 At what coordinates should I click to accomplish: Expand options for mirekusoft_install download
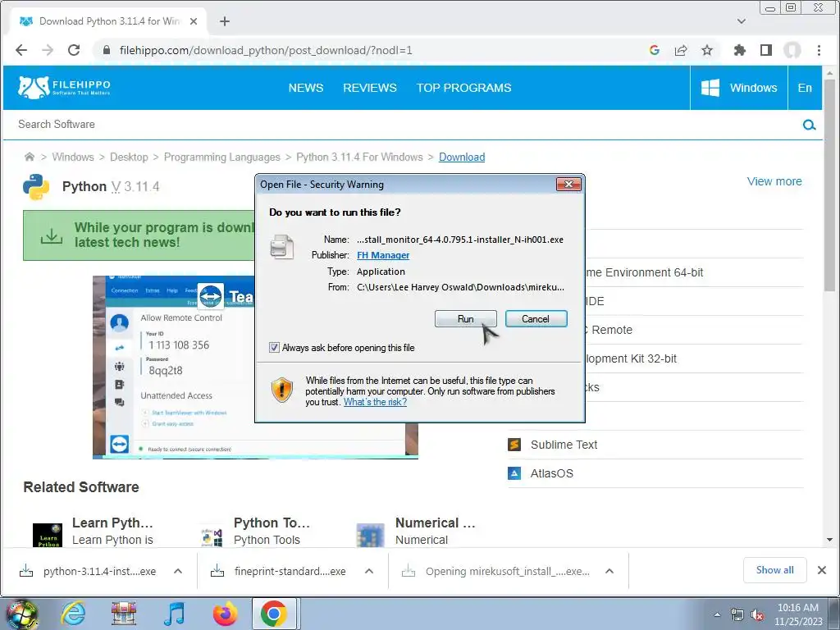click(x=609, y=571)
